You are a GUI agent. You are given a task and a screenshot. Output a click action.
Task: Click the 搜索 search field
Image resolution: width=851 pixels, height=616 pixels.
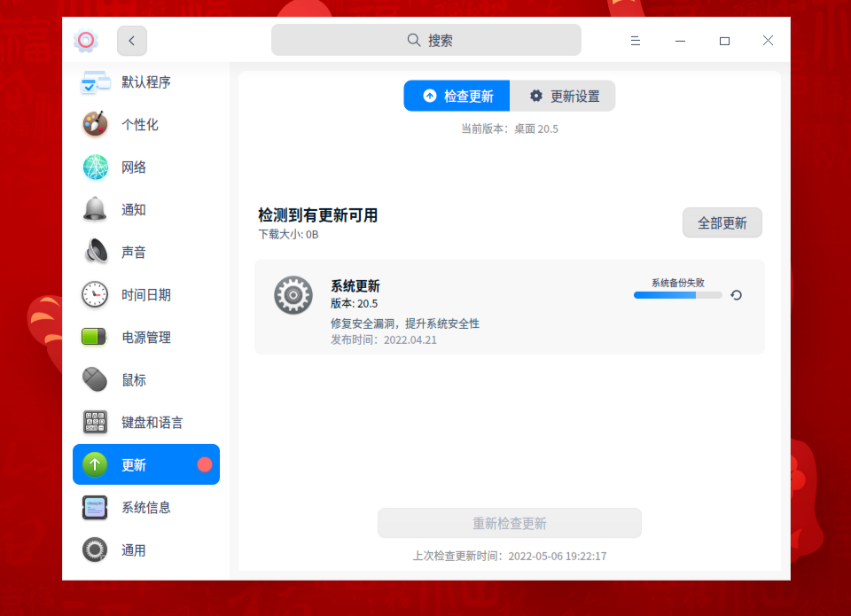pos(425,39)
